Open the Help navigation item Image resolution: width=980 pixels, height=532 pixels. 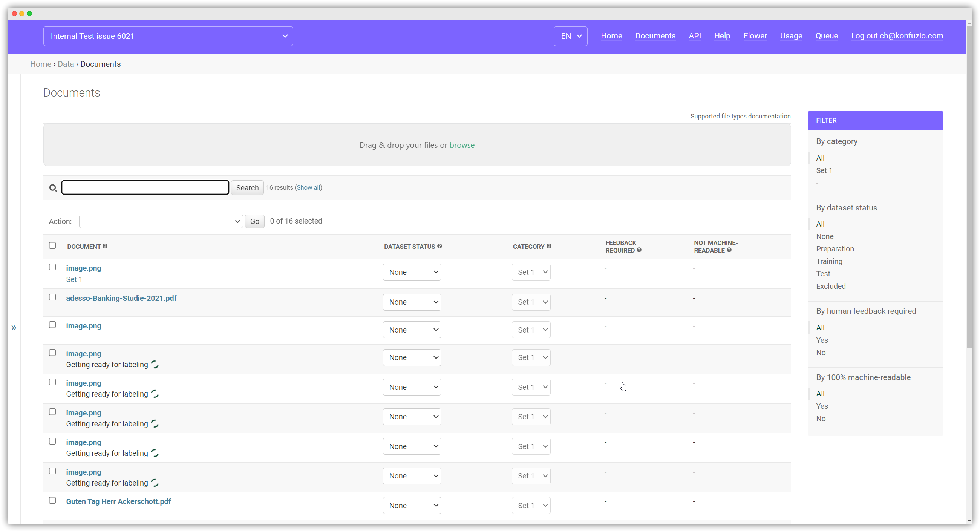(722, 36)
